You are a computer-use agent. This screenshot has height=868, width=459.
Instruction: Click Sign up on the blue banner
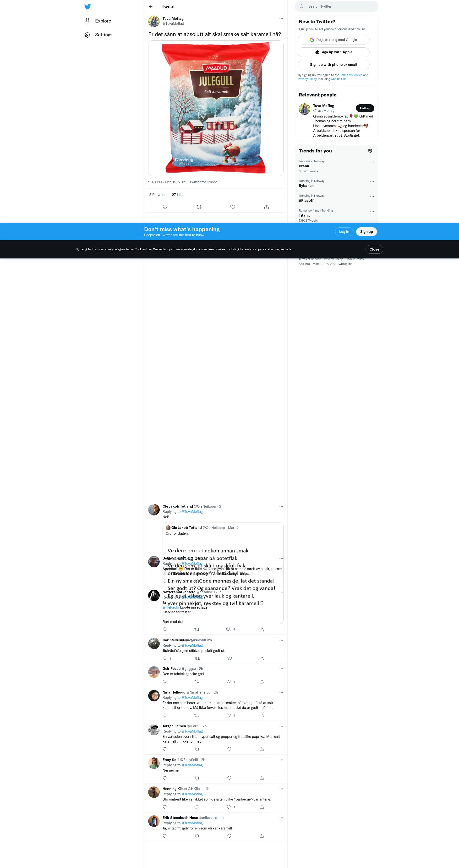pyautogui.click(x=366, y=232)
